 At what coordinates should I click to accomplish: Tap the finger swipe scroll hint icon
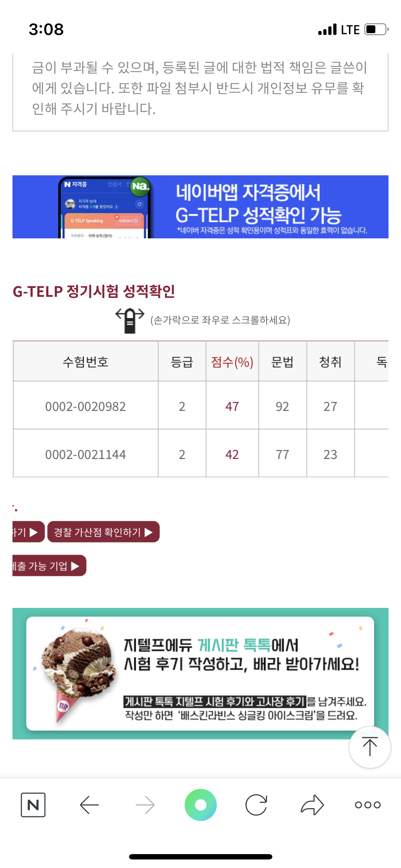(130, 320)
